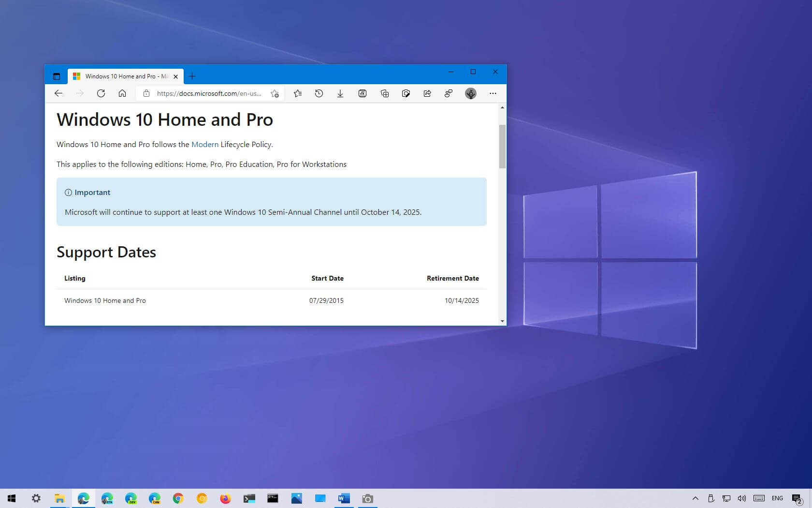Launch Edge Dev from the taskbar
812x508 pixels.
(131, 498)
